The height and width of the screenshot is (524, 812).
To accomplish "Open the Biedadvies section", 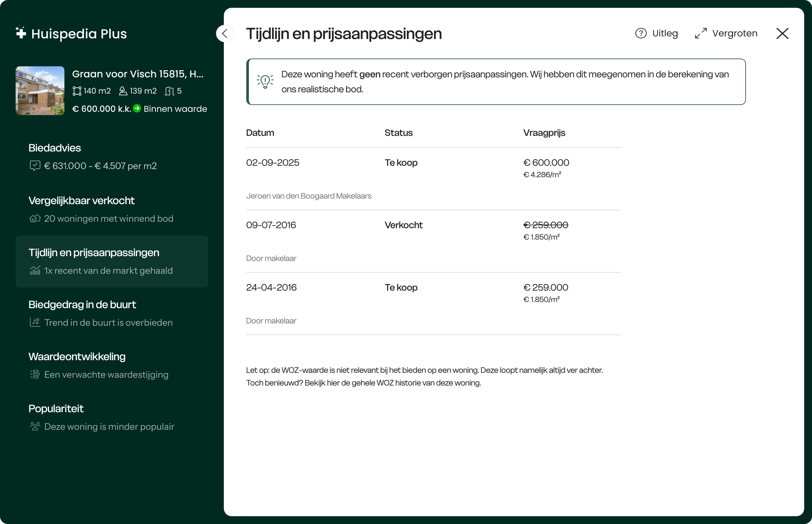I will click(54, 148).
